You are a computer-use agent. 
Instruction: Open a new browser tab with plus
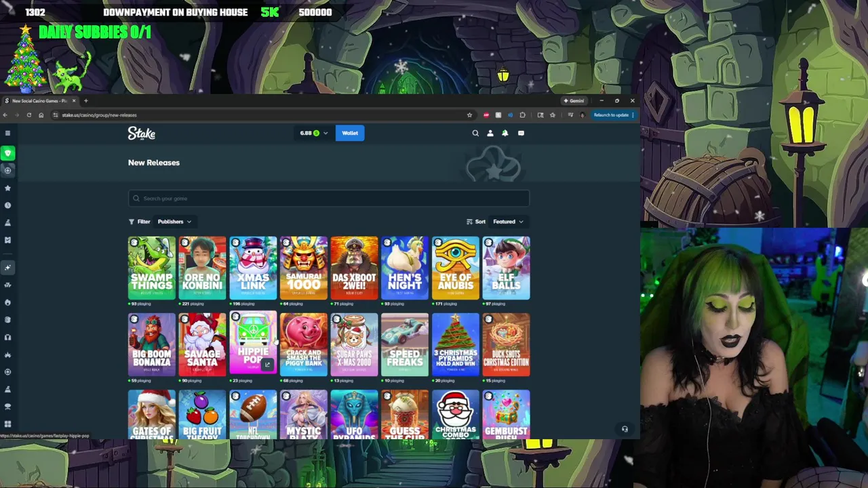[85, 101]
